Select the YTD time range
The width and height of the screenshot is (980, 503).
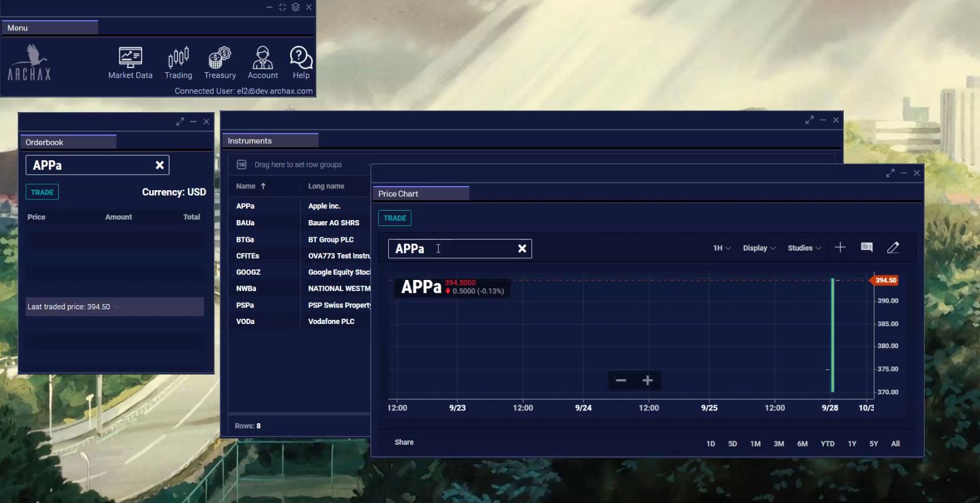point(827,444)
